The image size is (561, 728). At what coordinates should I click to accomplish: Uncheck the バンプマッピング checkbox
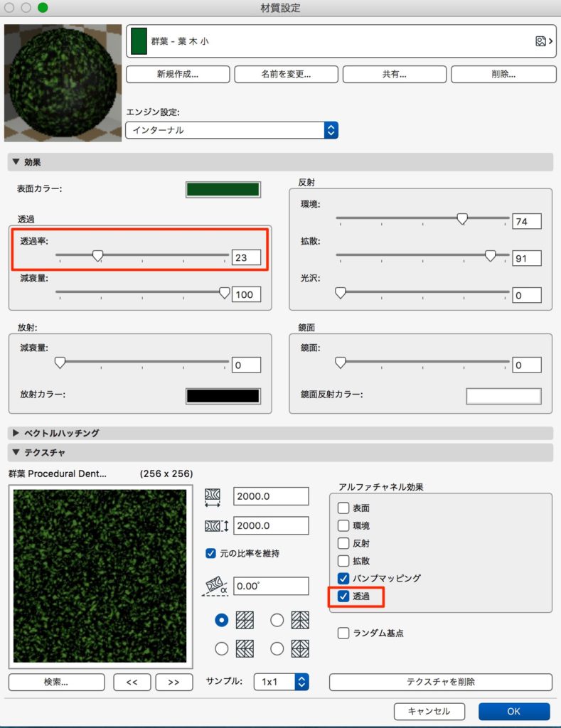(343, 579)
